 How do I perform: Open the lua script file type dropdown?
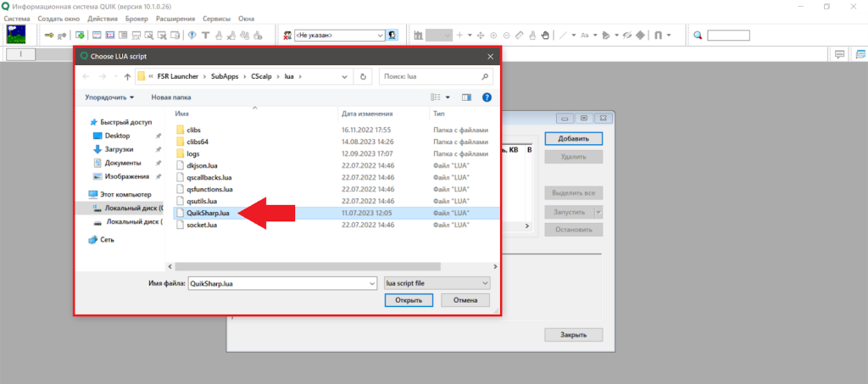click(x=437, y=283)
